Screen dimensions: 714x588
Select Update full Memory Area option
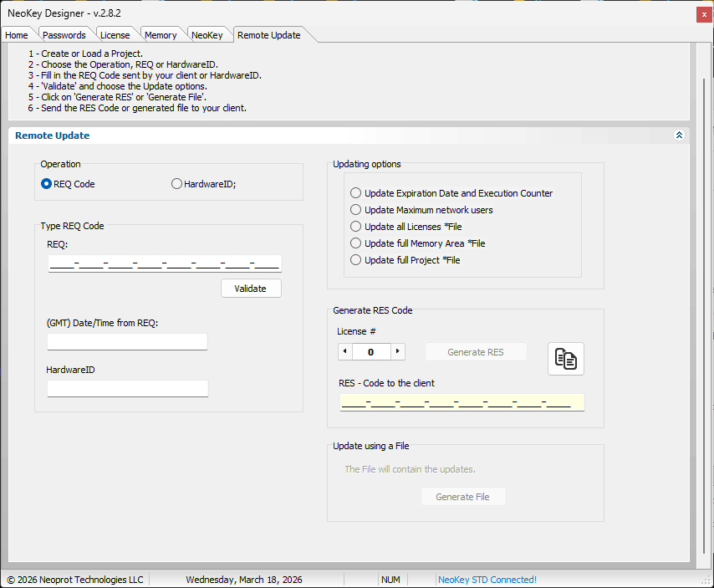click(x=356, y=243)
